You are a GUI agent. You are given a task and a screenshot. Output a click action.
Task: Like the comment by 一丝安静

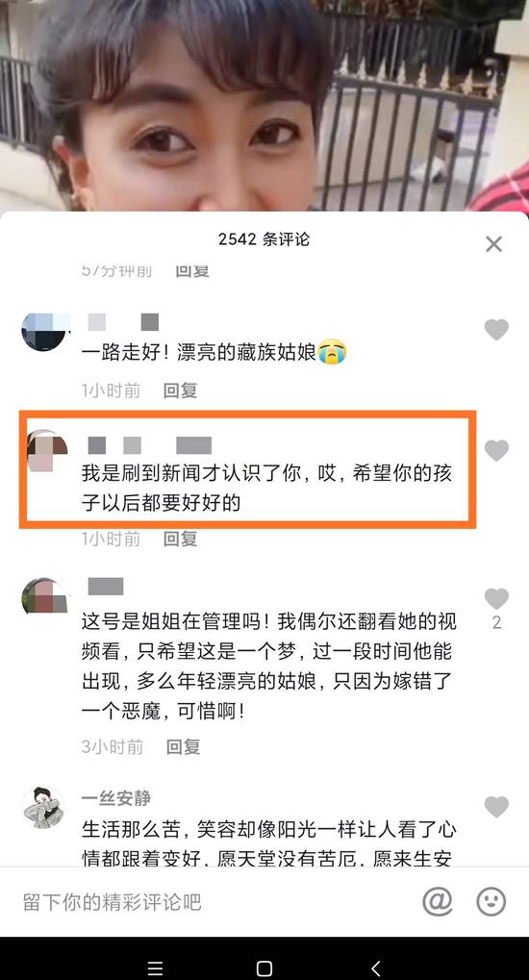tap(496, 807)
